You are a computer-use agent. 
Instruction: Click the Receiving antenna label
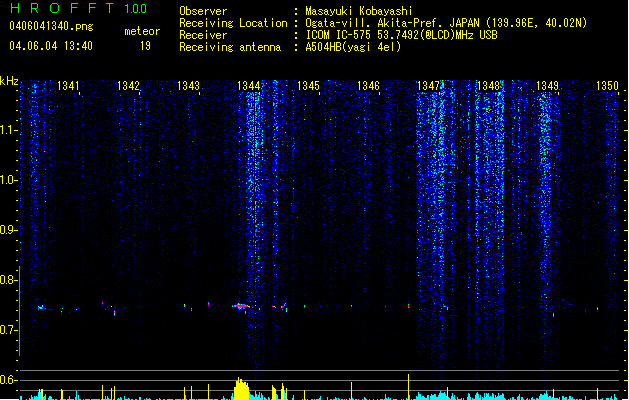[x=230, y=47]
